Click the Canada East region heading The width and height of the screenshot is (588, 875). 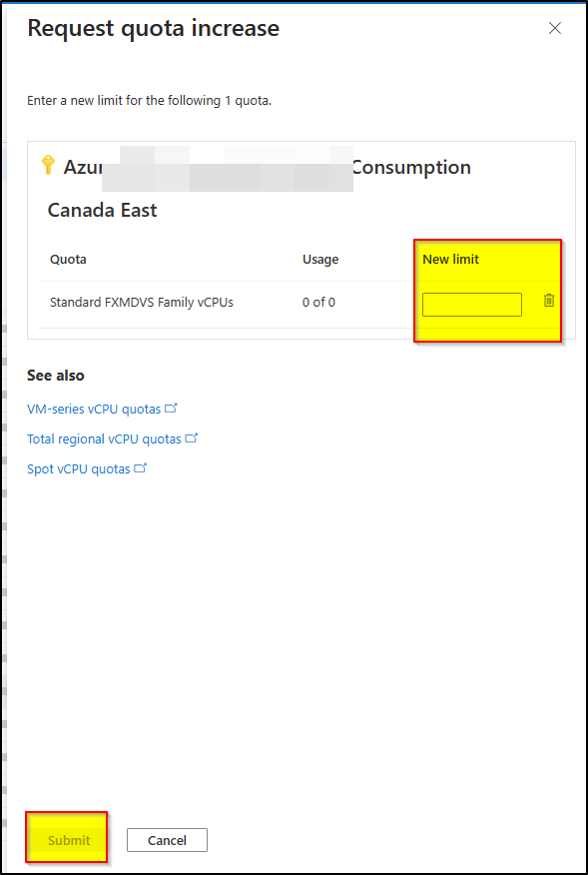[102, 211]
